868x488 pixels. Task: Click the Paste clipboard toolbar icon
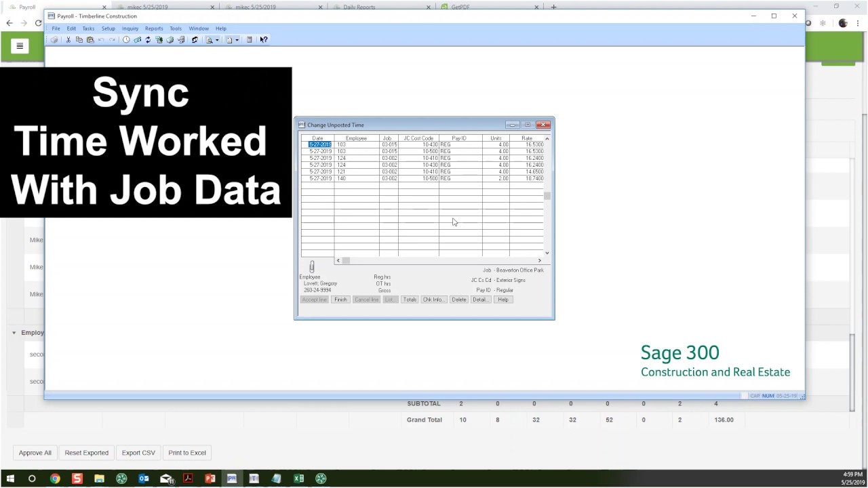90,40
